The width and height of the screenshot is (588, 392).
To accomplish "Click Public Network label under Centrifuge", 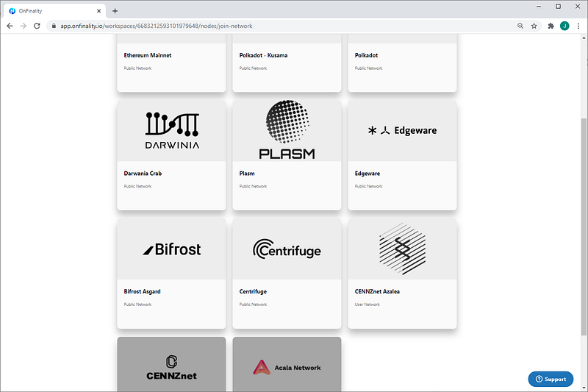I will tap(253, 304).
